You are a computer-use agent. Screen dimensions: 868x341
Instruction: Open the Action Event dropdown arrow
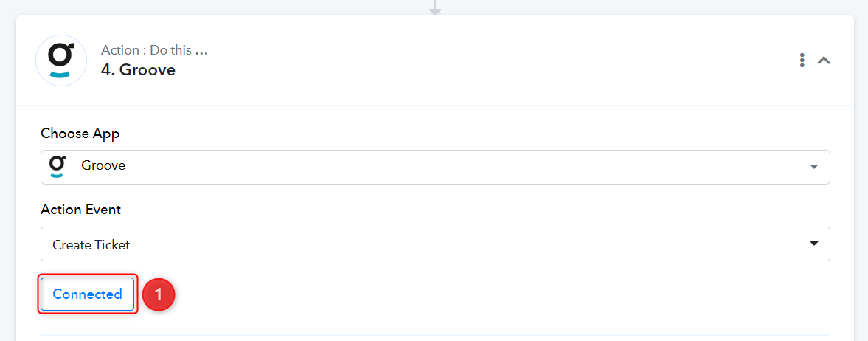[813, 244]
